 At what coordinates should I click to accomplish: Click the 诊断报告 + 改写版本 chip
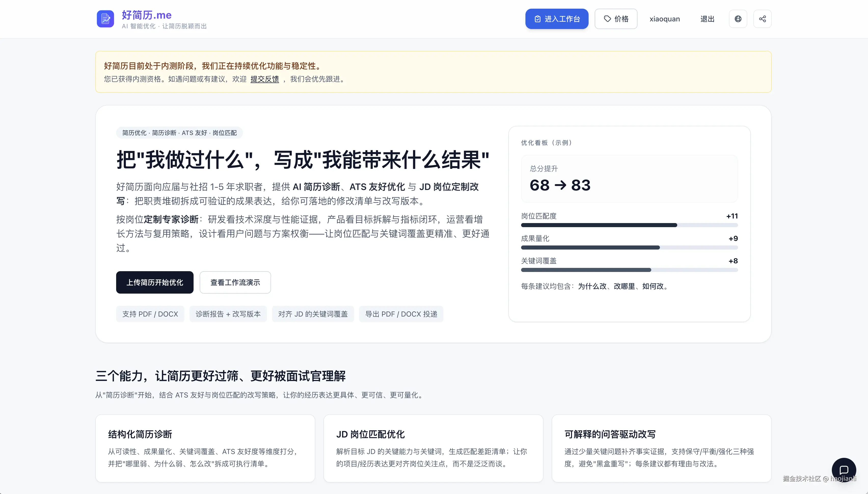(228, 314)
